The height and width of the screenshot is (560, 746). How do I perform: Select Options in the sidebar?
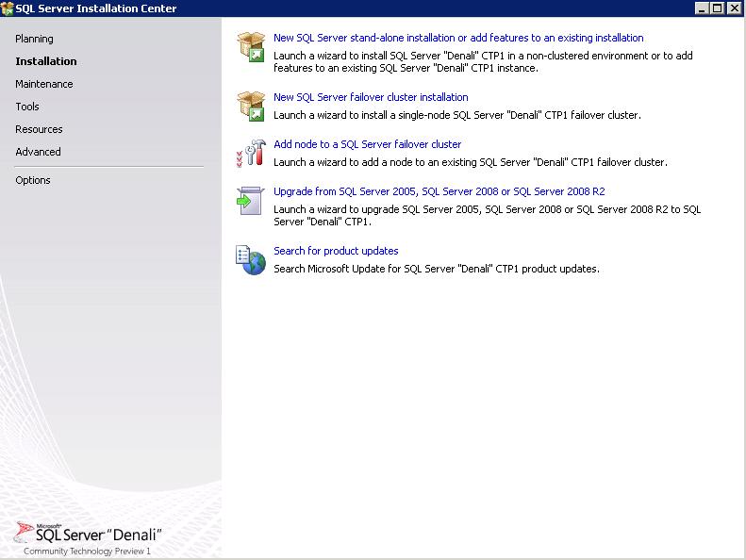click(x=33, y=180)
